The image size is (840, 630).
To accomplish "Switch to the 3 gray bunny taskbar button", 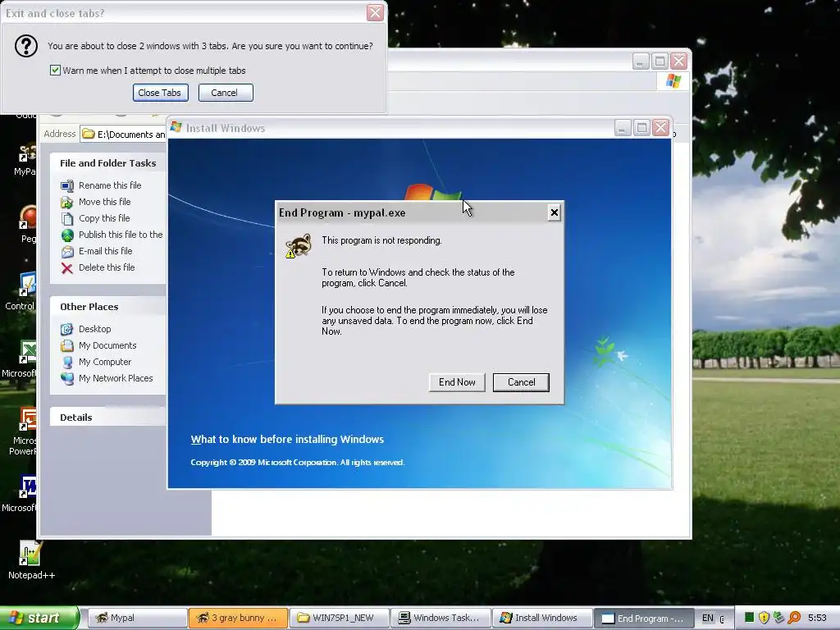I will click(x=238, y=618).
